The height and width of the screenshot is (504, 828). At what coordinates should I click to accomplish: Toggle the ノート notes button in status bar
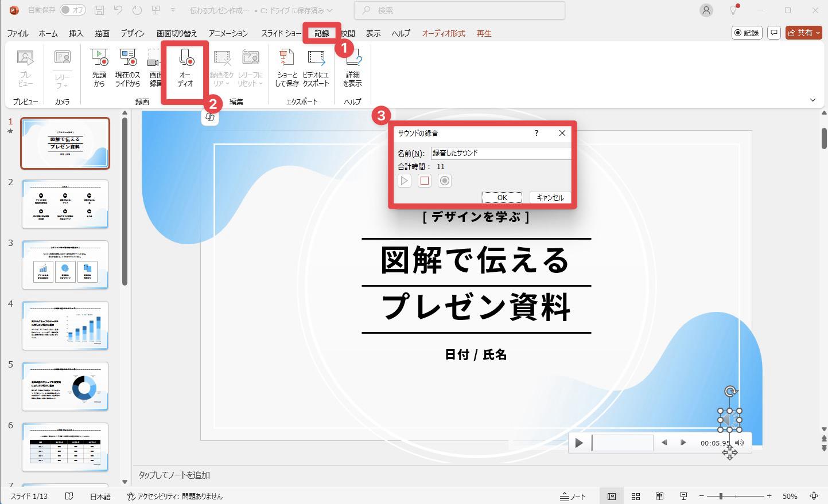pyautogui.click(x=573, y=497)
